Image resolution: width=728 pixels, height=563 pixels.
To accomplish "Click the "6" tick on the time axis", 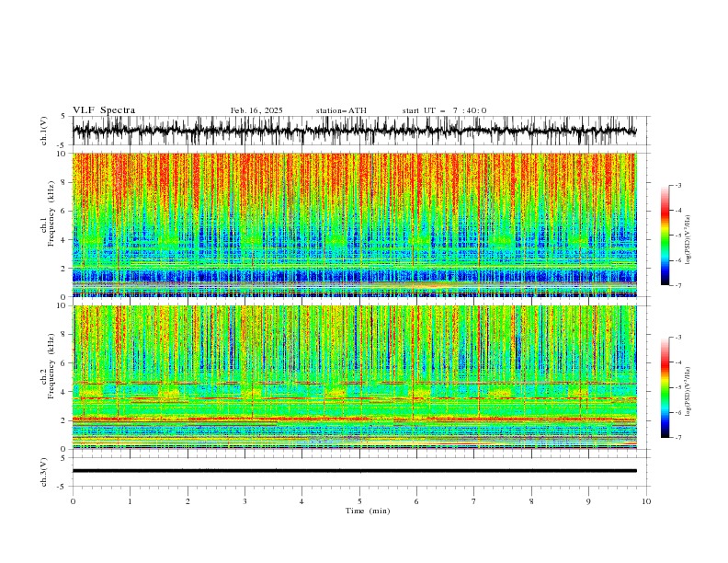I will (x=417, y=501).
